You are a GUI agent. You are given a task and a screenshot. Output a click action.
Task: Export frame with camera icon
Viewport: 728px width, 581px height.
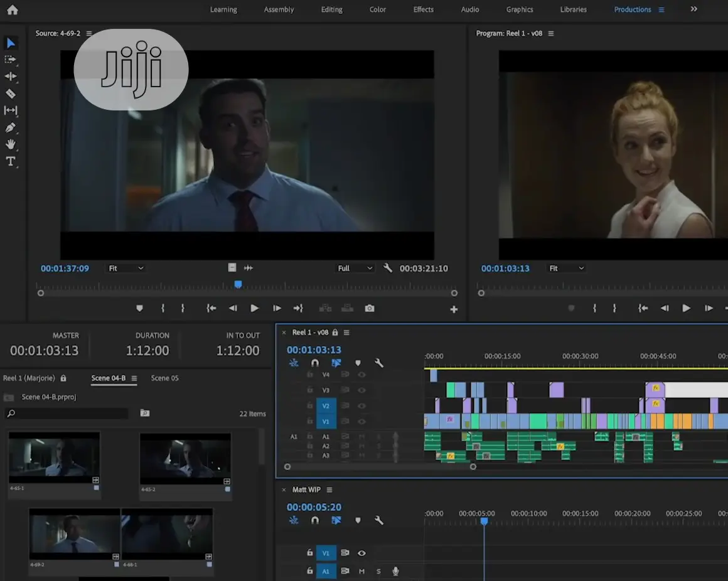click(370, 308)
